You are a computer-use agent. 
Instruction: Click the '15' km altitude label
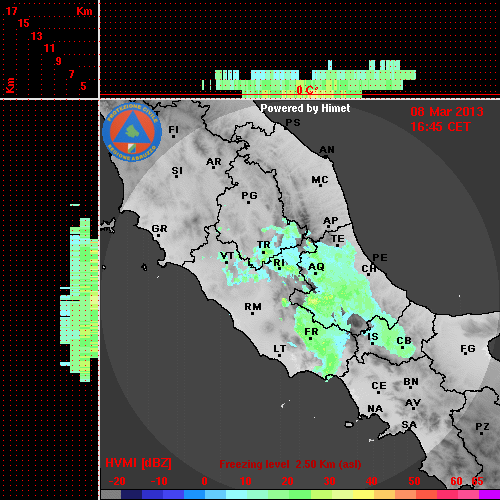(24, 23)
